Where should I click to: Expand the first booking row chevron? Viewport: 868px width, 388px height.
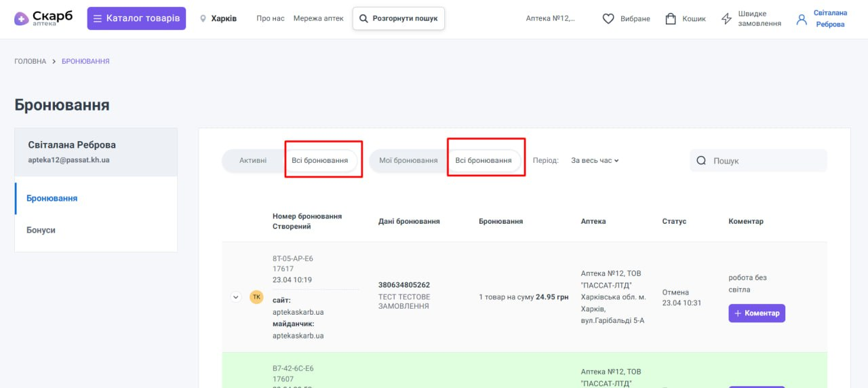pyautogui.click(x=236, y=297)
